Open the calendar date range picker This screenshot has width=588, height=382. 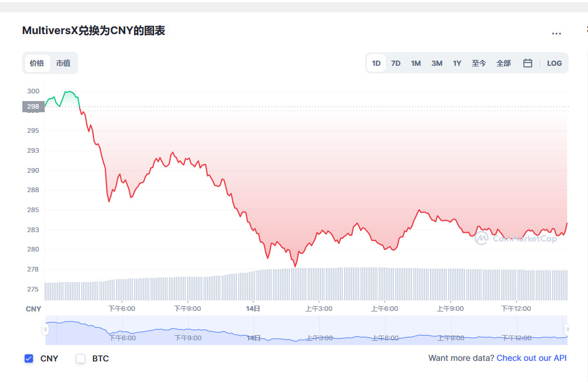pyautogui.click(x=527, y=63)
